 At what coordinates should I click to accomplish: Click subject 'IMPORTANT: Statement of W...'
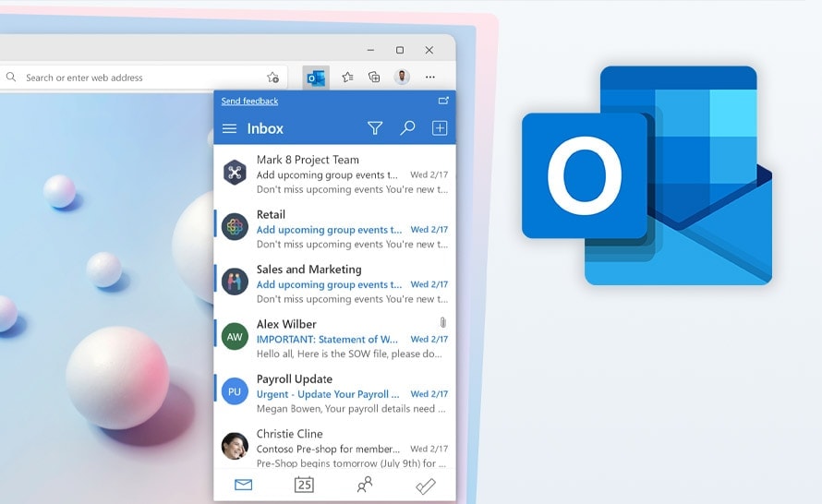tap(327, 340)
